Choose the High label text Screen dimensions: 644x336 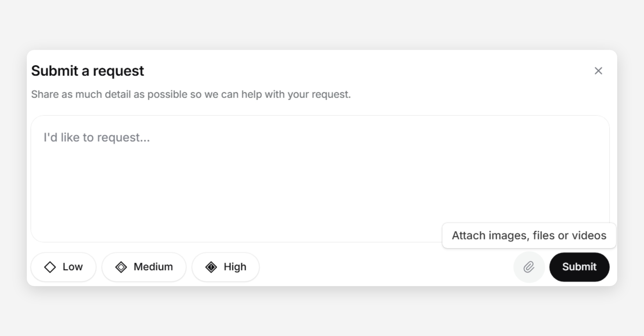(235, 267)
